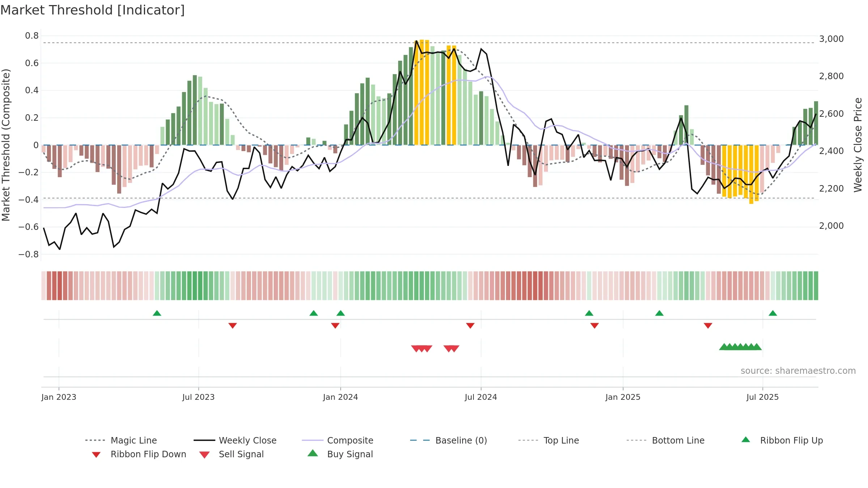This screenshot has width=868, height=488.
Task: Click the 0.6 composite axis label
Action: [32, 63]
